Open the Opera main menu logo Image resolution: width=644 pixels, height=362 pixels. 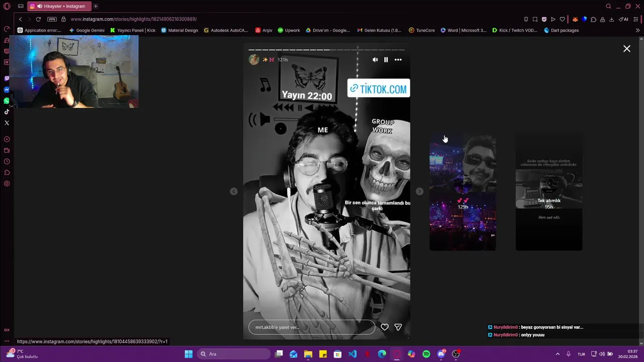click(7, 6)
